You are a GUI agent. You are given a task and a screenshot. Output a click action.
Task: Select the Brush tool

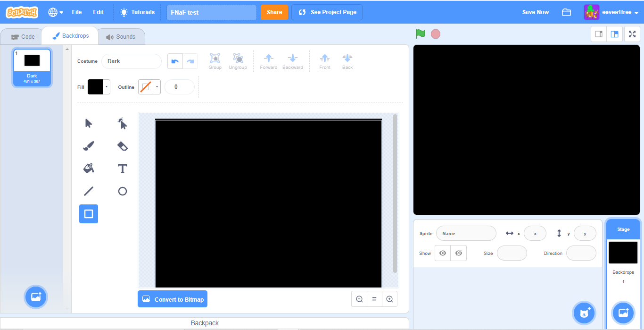88,146
